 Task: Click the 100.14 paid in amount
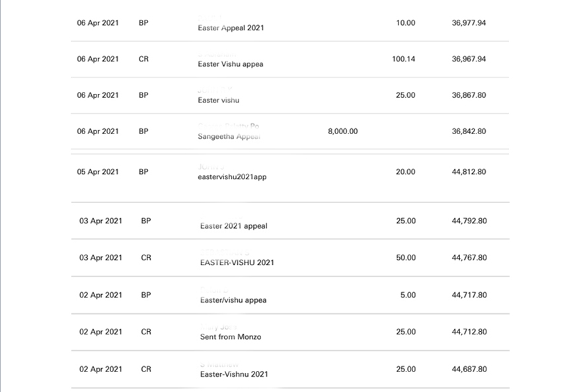tap(404, 59)
